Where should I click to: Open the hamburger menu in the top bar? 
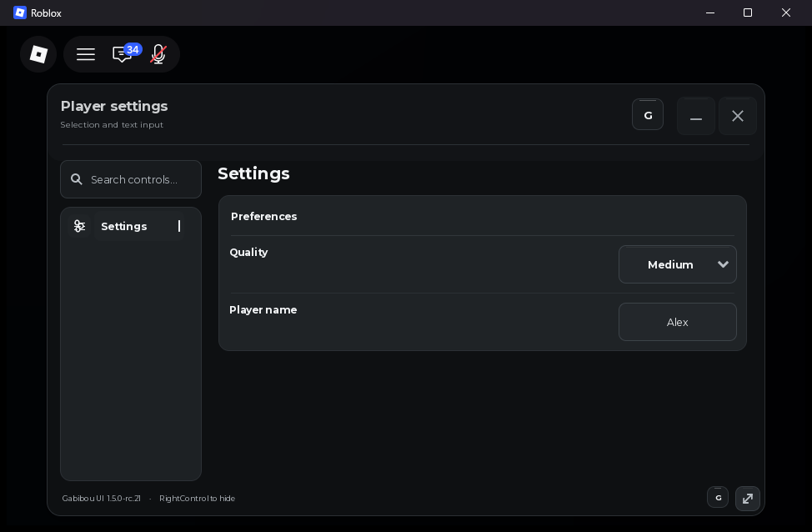click(x=86, y=54)
